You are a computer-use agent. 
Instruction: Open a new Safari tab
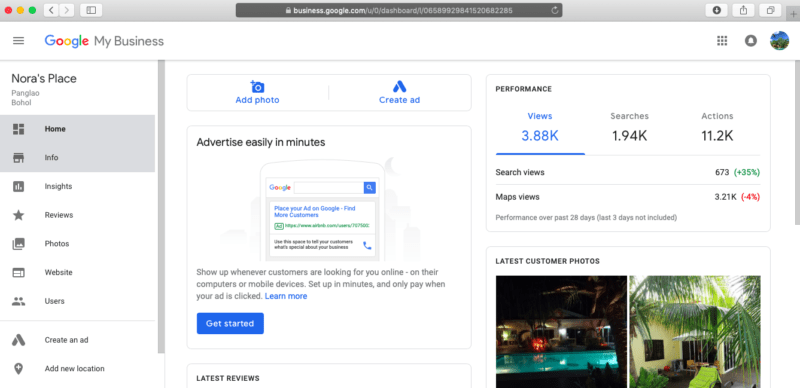(794, 14)
